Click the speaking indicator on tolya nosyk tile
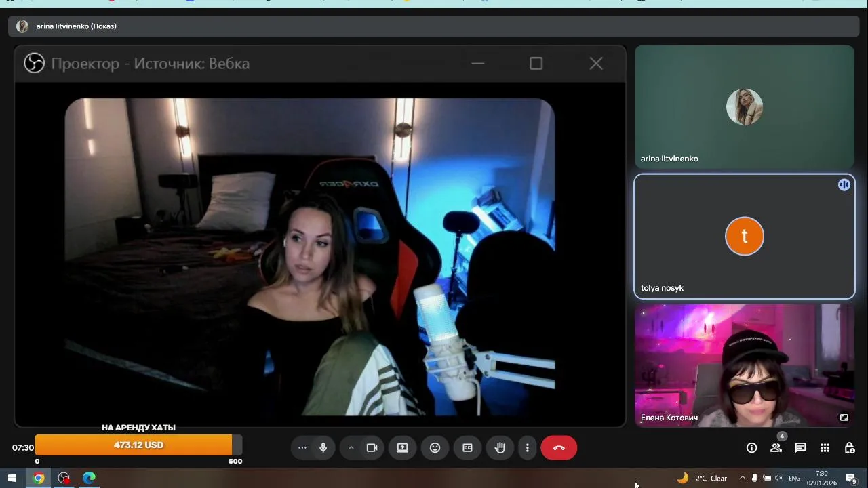868x488 pixels. (844, 184)
